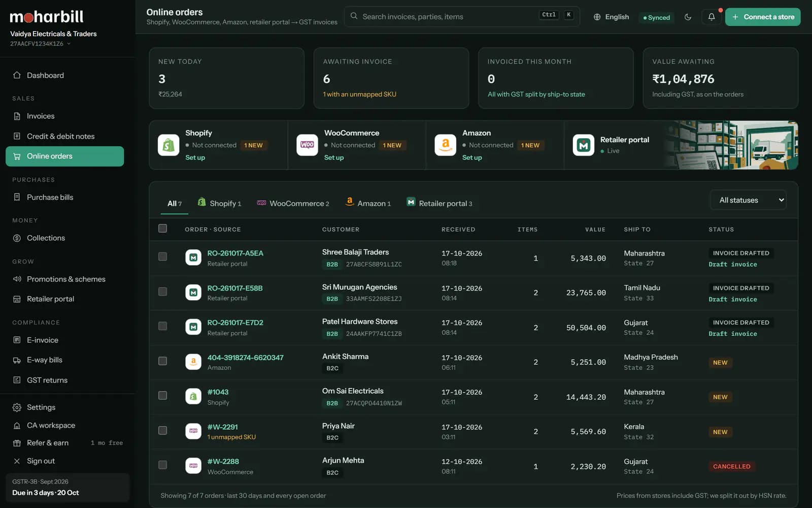Click the Connect a store button

pos(763,17)
